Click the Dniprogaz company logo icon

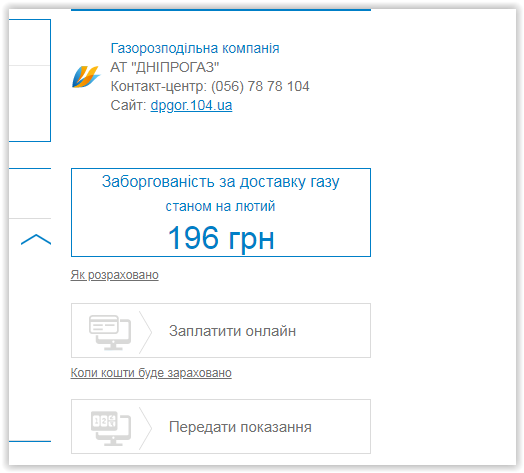point(86,77)
